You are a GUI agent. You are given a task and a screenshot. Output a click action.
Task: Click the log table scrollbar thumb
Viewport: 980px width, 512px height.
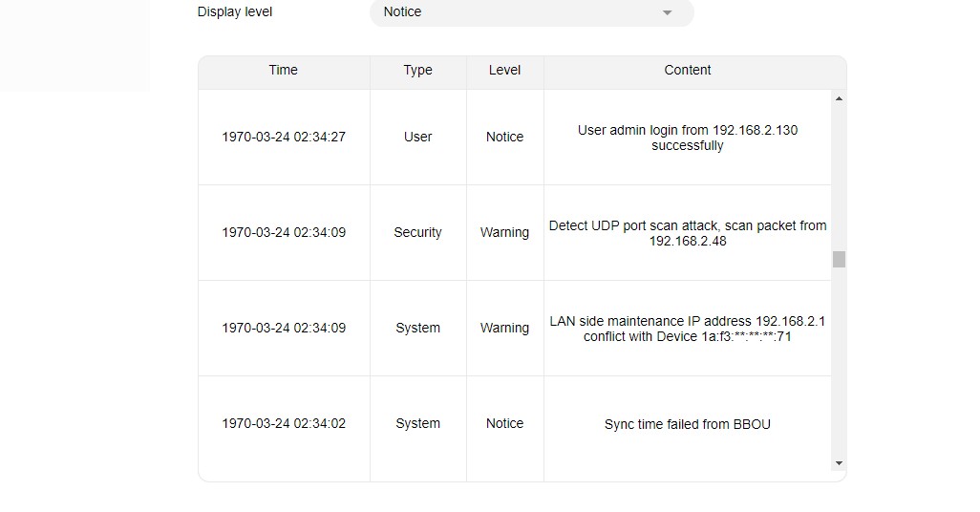pyautogui.click(x=839, y=259)
